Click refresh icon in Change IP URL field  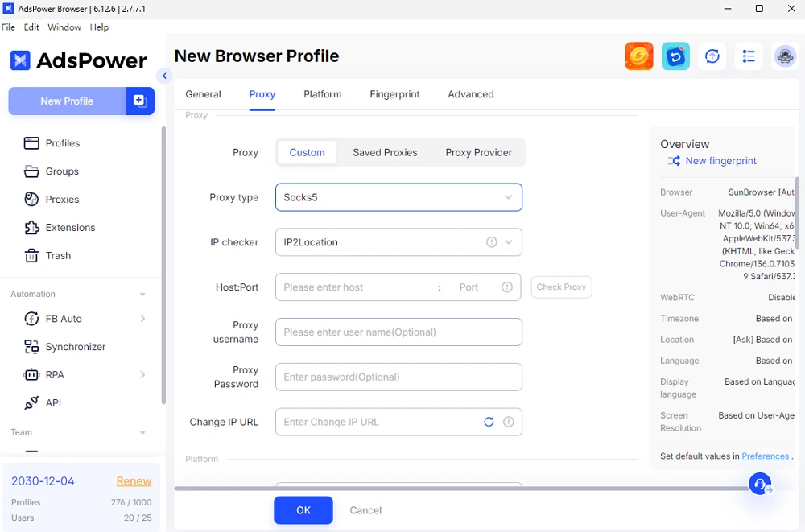489,422
